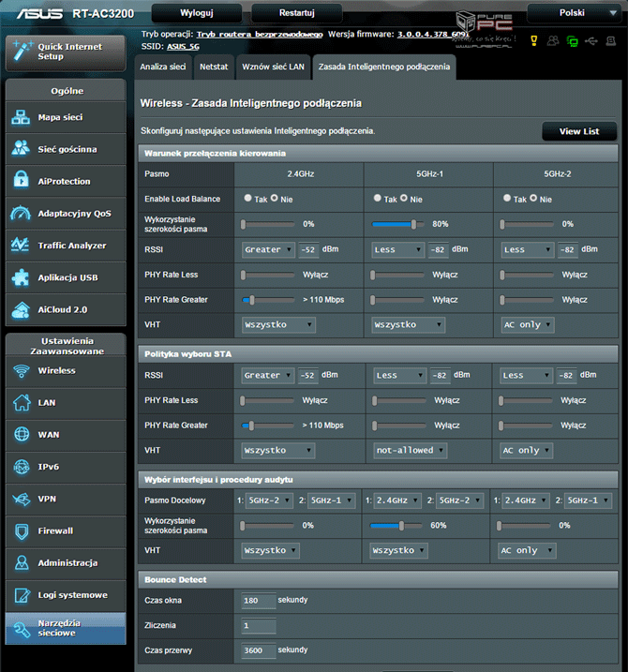Image resolution: width=628 pixels, height=672 pixels.
Task: Open the Firewall shield icon
Action: [22, 531]
